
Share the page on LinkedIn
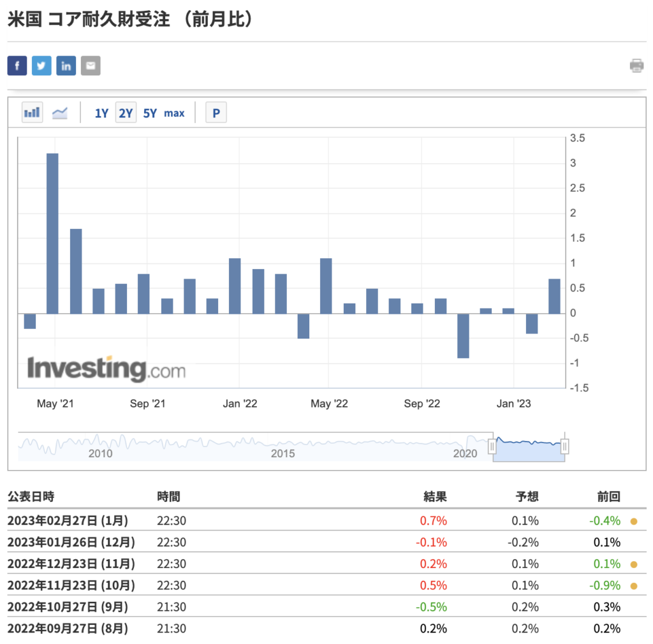[x=66, y=66]
